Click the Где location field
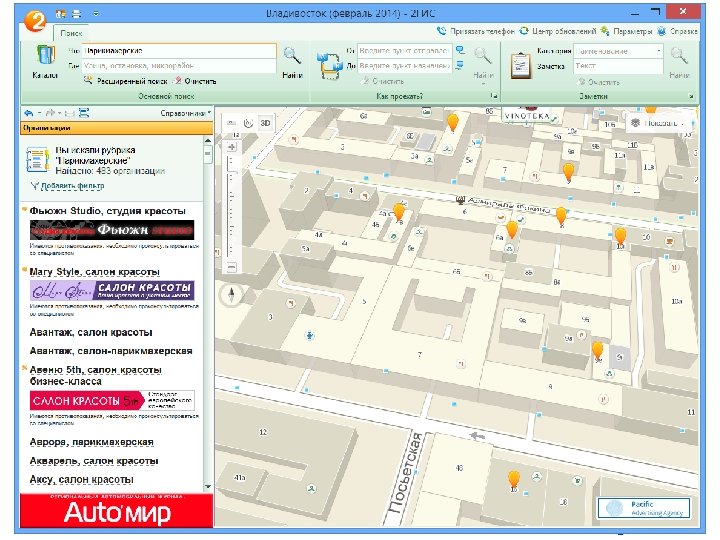The height and width of the screenshot is (540, 720). (180, 66)
